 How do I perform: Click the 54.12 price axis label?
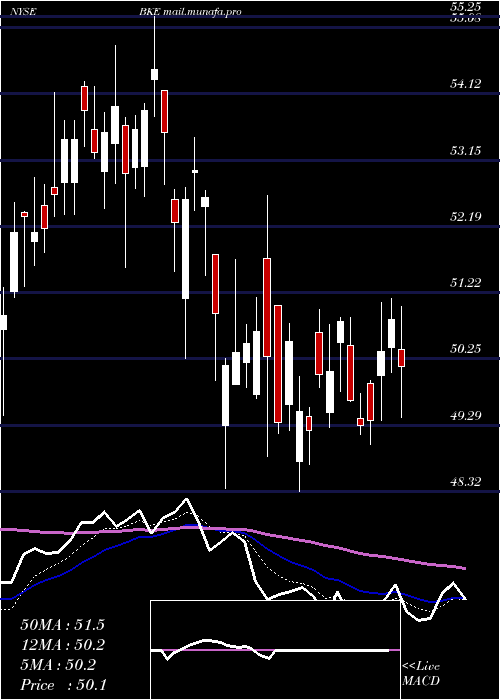tap(466, 83)
